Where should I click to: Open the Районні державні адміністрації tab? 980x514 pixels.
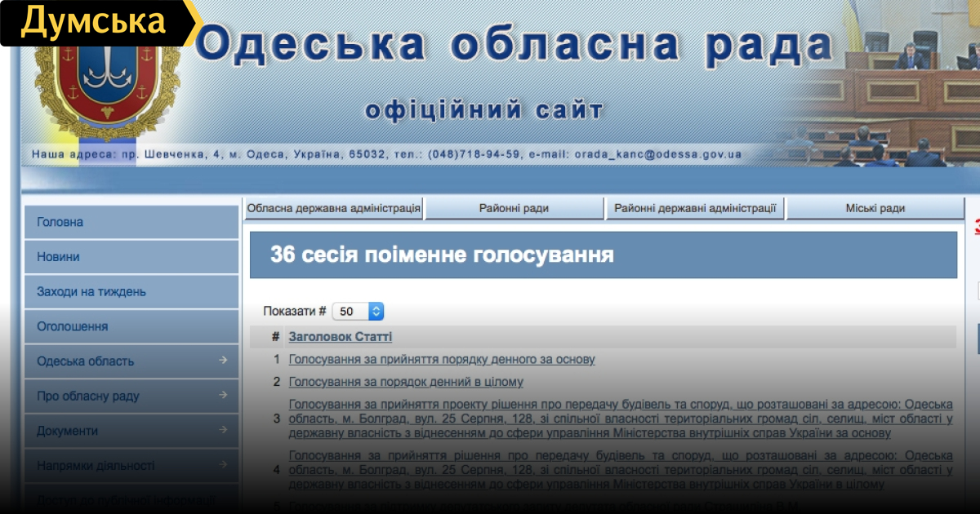pos(695,208)
